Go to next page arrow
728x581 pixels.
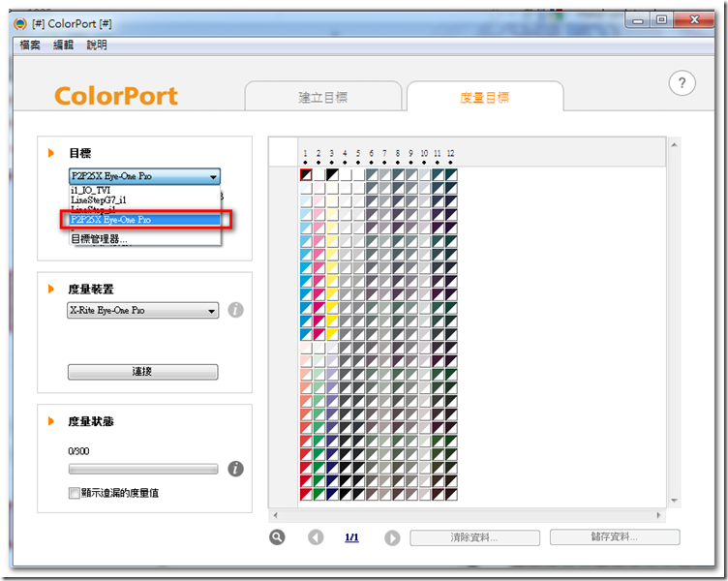[392, 537]
